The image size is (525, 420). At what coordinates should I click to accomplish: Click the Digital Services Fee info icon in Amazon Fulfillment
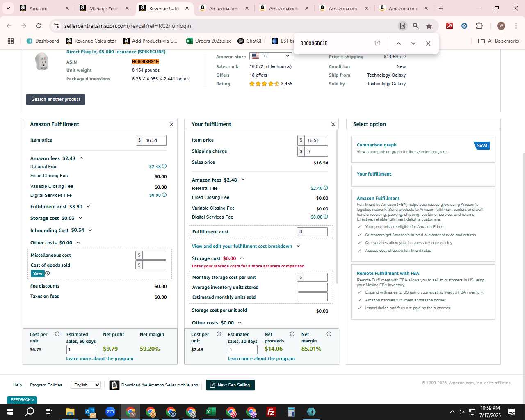pos(164,195)
